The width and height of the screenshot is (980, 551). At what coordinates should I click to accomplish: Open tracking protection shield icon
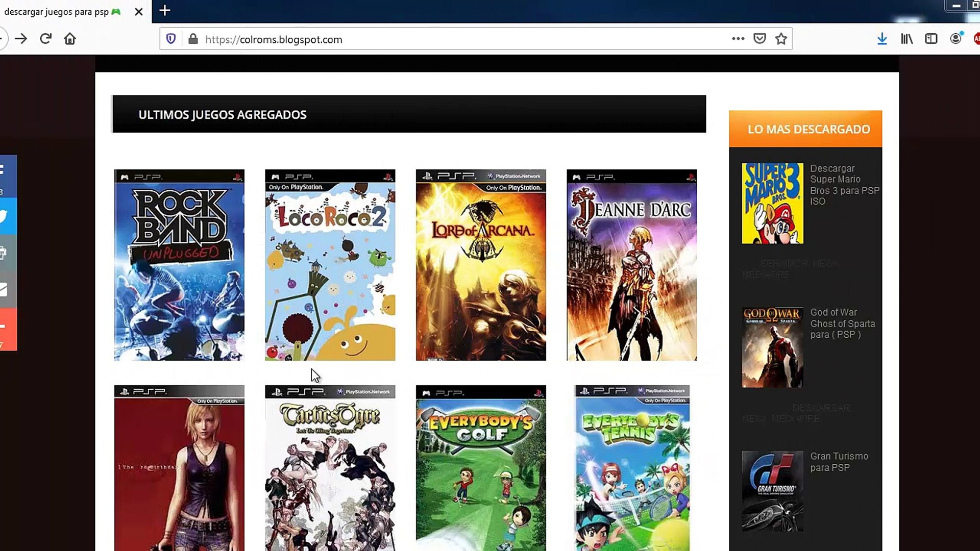[171, 39]
